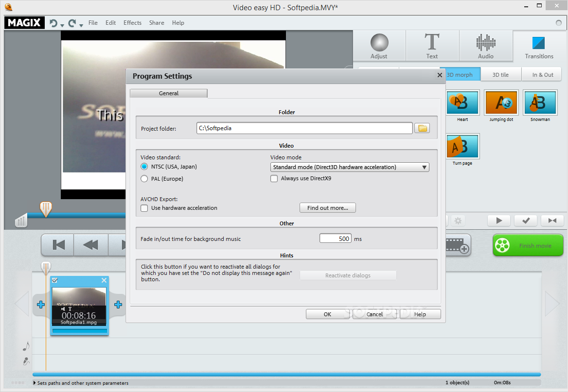
Task: Open the Audio panel
Action: (485, 46)
